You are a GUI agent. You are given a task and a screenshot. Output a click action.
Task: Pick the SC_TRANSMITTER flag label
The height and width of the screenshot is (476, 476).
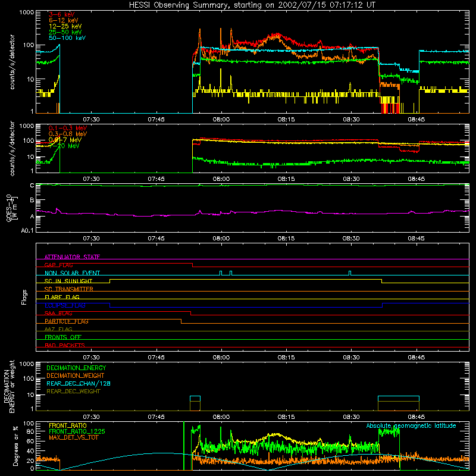point(69,289)
